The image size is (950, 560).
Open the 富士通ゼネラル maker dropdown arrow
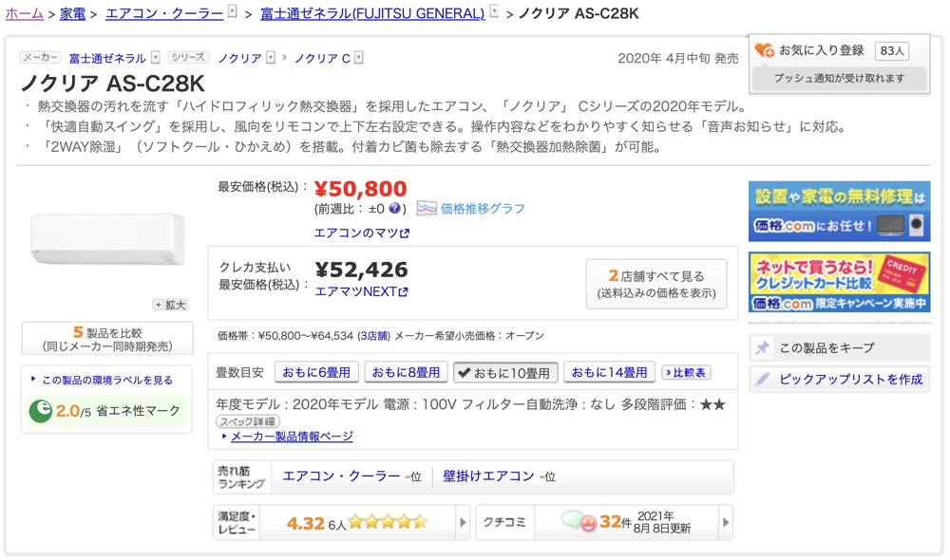click(156, 58)
